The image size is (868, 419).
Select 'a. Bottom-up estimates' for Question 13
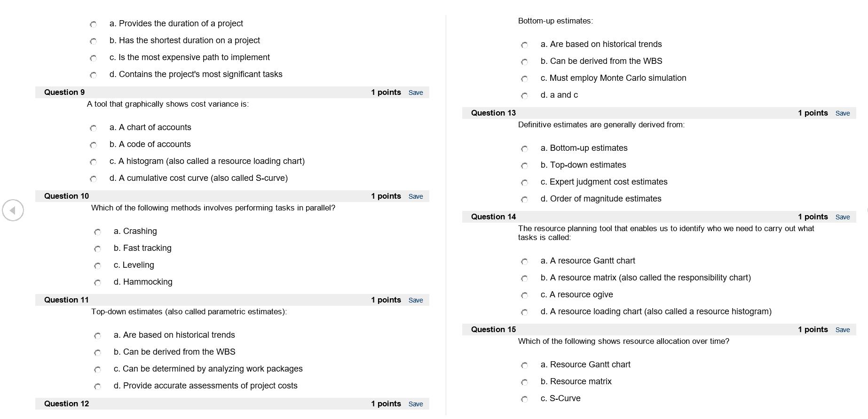point(525,149)
